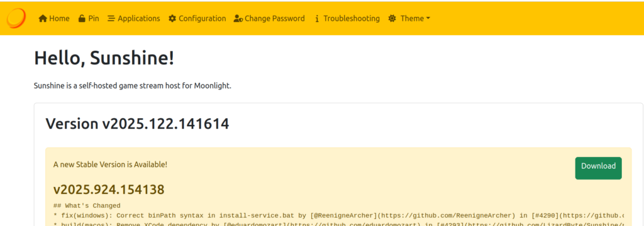Screen dimensions: 644x226
Task: Click the self-hosted game stream description
Action: click(x=133, y=87)
